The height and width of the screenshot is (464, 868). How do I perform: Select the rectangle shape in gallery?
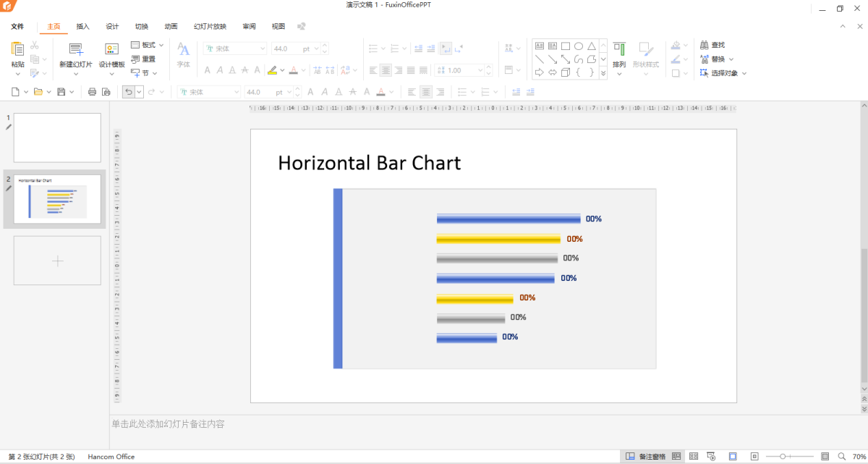(x=566, y=46)
